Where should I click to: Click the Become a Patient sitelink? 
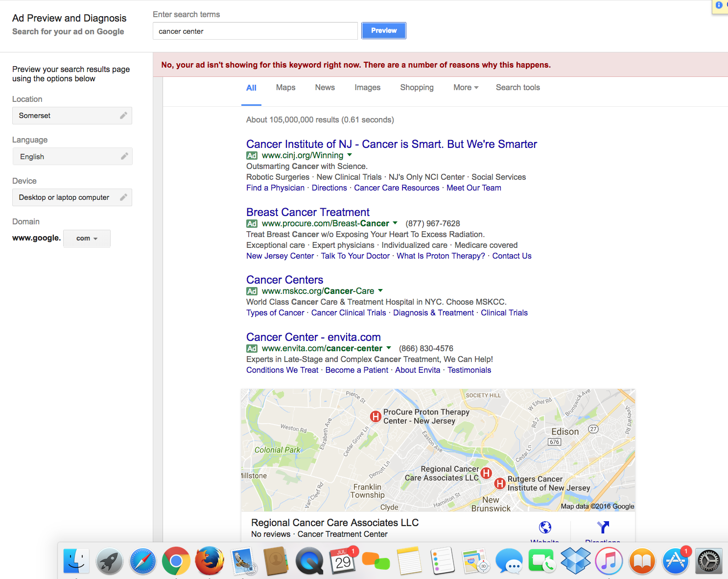click(x=356, y=370)
